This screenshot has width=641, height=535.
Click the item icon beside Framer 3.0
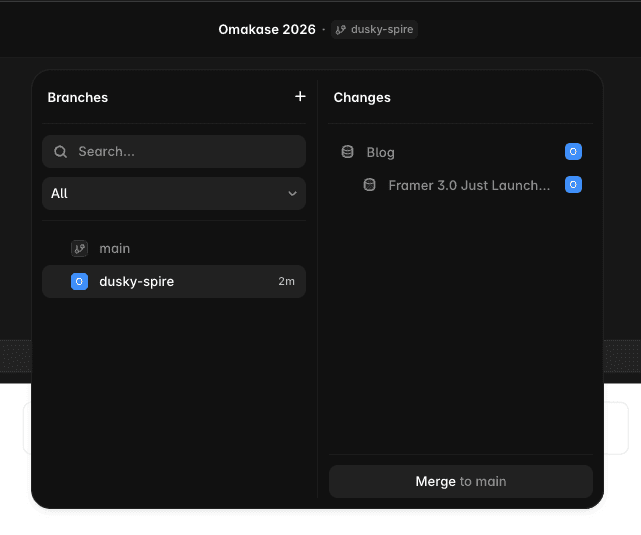[370, 185]
